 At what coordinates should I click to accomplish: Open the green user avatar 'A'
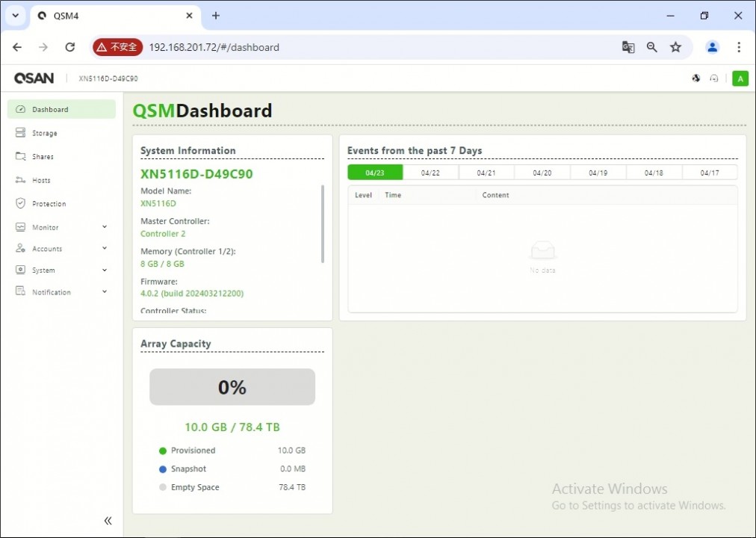point(740,78)
